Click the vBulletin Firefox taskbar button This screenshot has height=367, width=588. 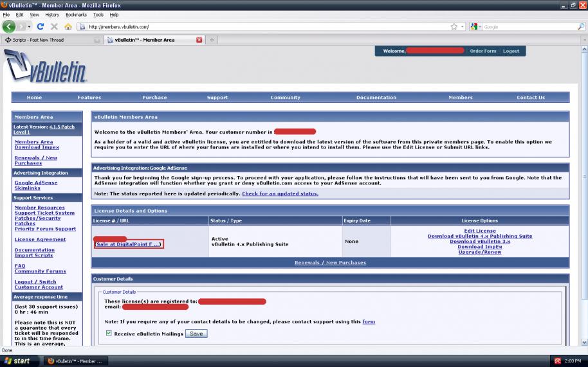pos(76,361)
